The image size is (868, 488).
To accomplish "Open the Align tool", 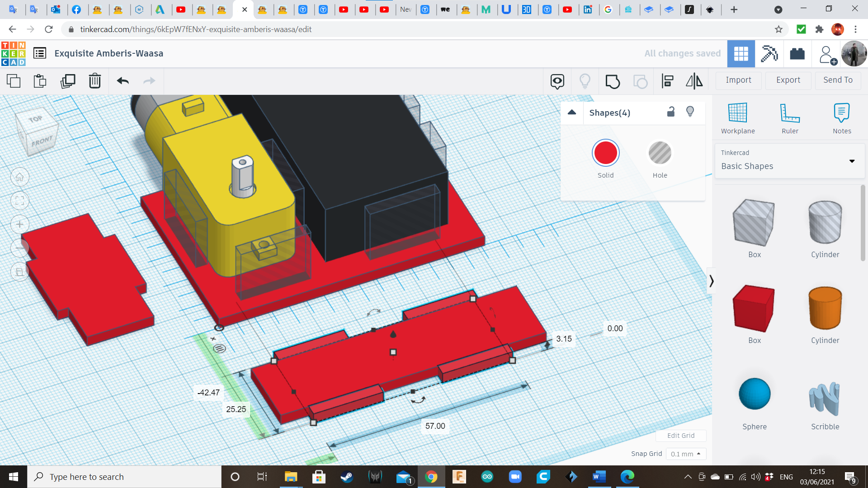I will [668, 81].
